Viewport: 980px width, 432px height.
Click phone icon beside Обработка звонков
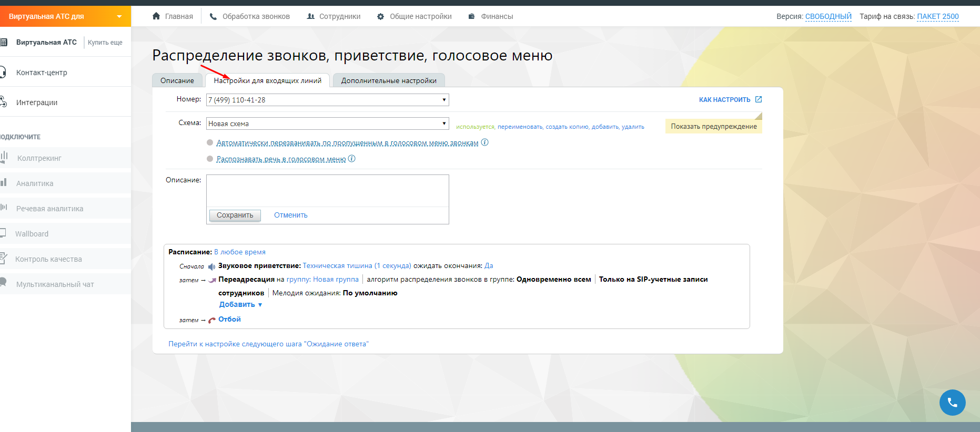coord(213,16)
